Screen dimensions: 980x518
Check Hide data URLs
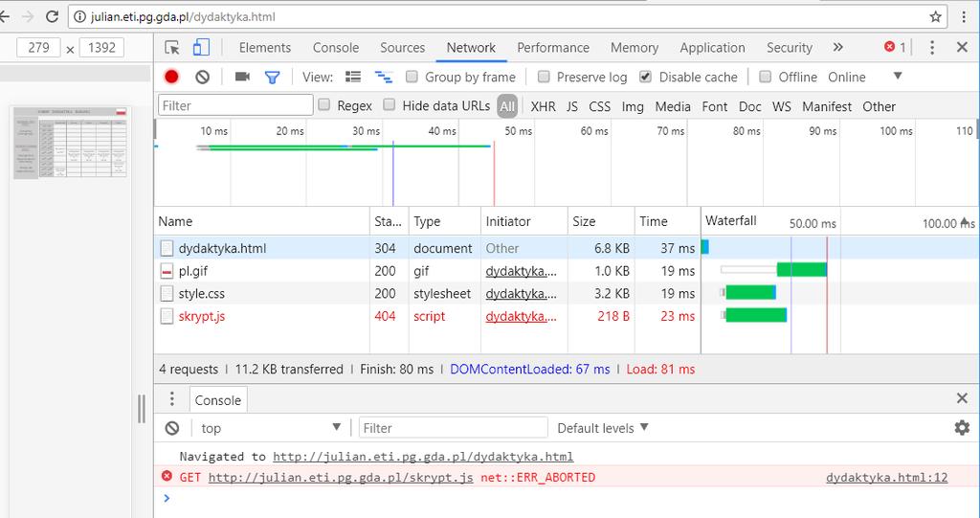(x=390, y=104)
